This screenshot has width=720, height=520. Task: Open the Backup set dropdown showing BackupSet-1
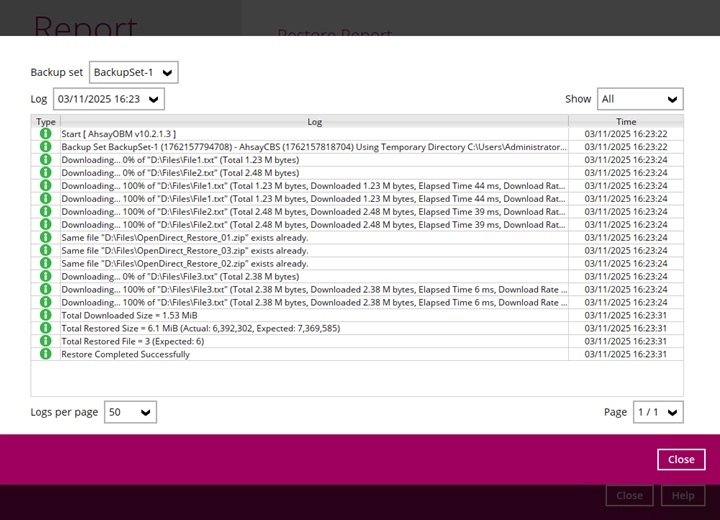(134, 73)
